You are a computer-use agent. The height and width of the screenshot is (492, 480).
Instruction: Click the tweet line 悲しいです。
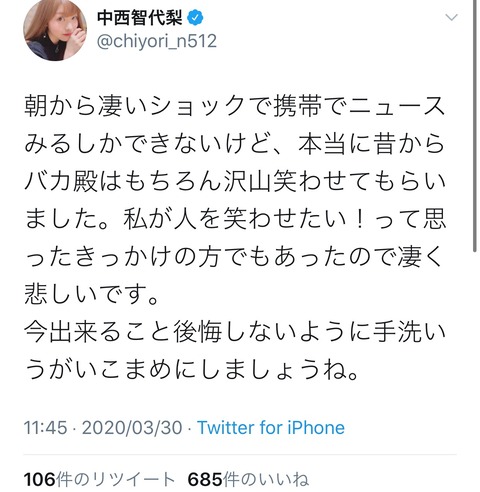92,295
